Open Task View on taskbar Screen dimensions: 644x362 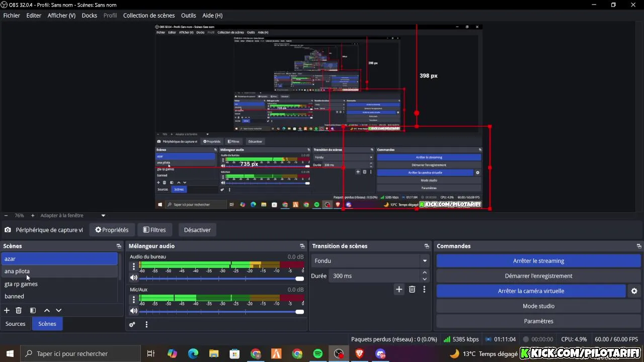pos(150,354)
